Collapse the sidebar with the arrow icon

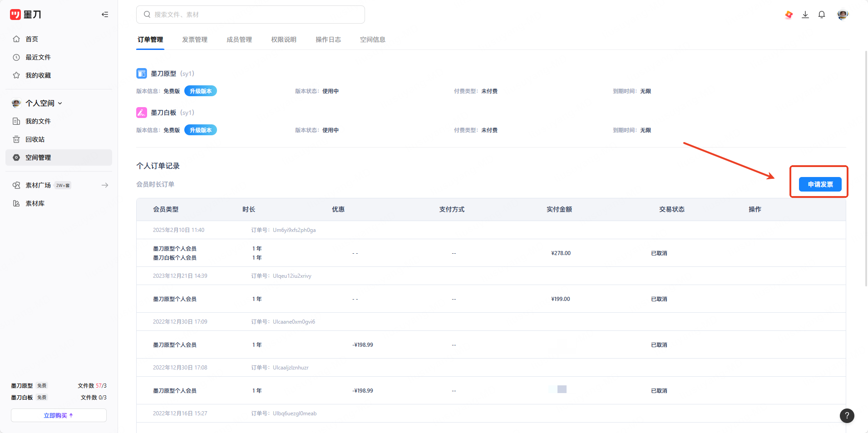click(105, 15)
